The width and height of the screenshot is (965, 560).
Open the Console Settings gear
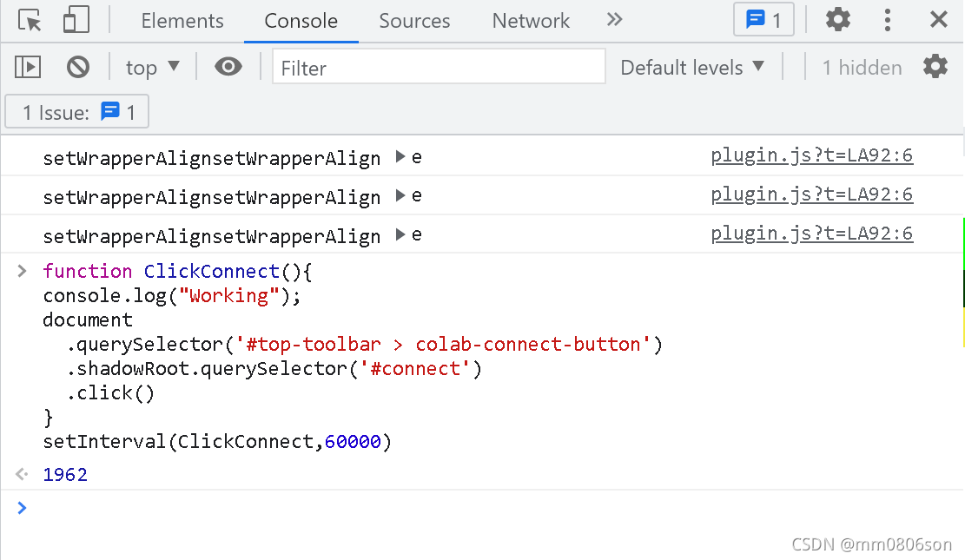click(935, 67)
